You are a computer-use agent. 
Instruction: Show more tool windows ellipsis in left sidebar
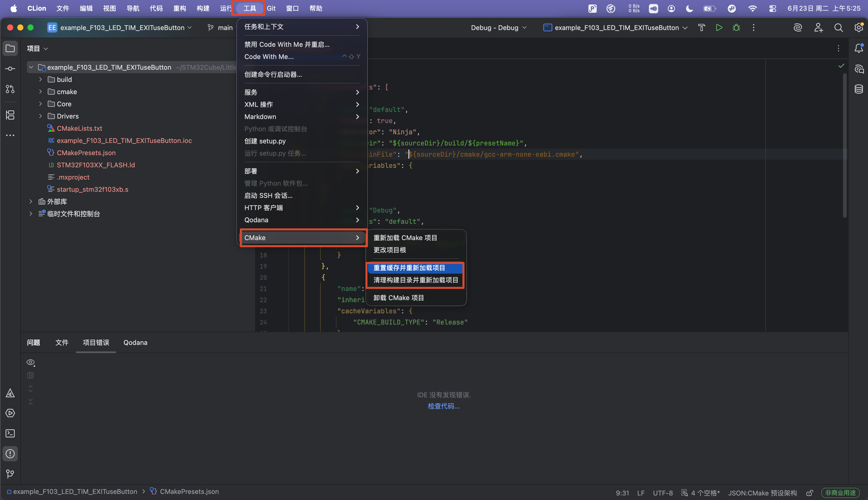tap(10, 135)
